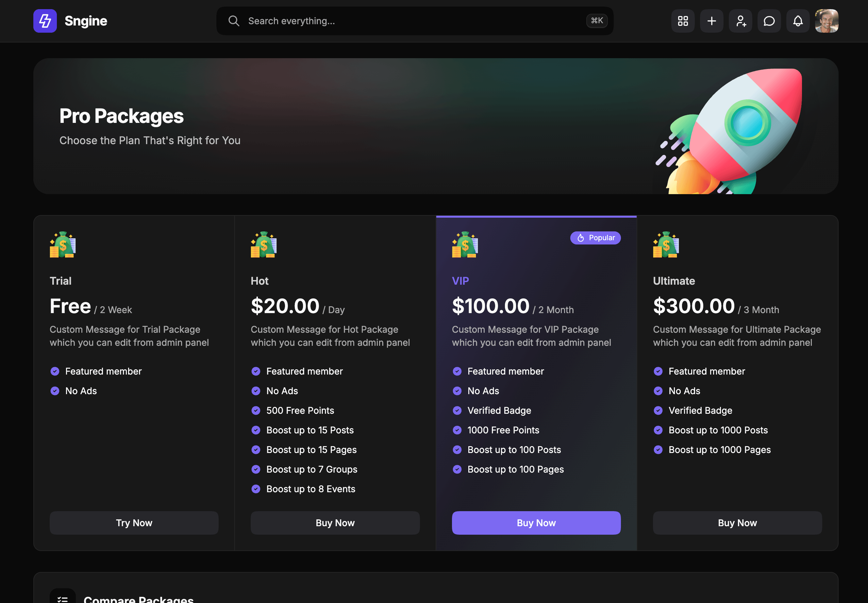Click the Sngine lightning logo icon
The image size is (868, 603).
[x=45, y=21]
